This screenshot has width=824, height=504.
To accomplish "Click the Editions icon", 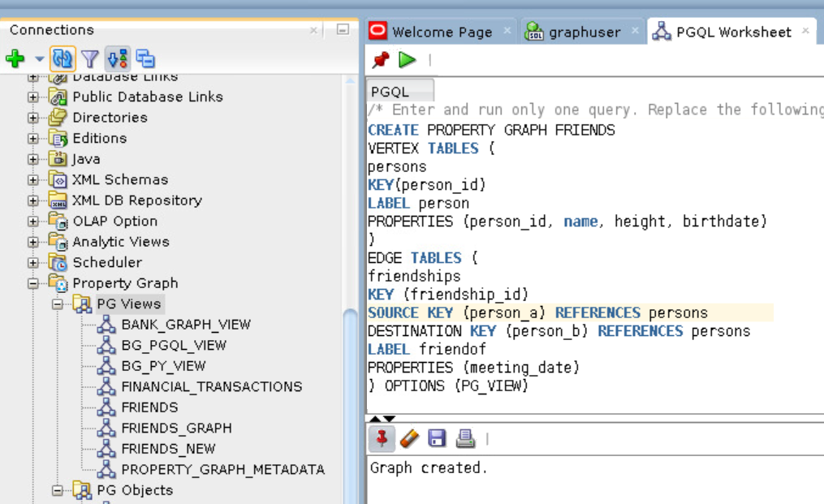I will [58, 138].
